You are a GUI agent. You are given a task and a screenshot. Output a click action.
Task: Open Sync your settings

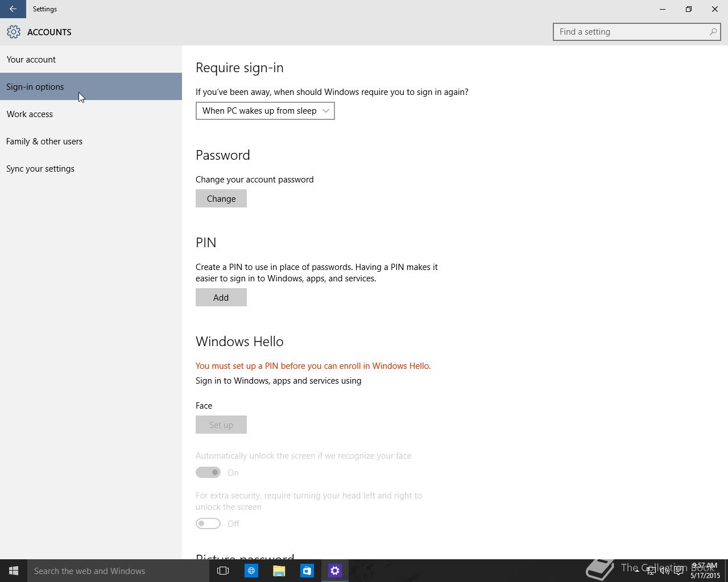tap(91, 168)
